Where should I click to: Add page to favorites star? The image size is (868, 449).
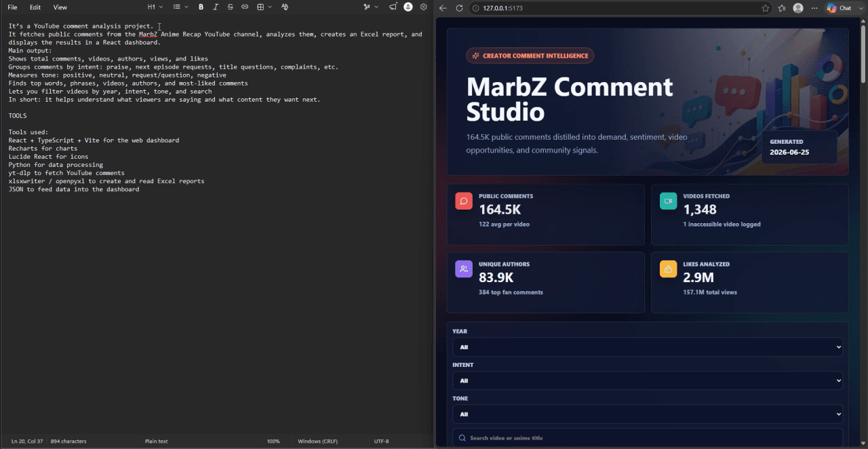click(x=766, y=8)
